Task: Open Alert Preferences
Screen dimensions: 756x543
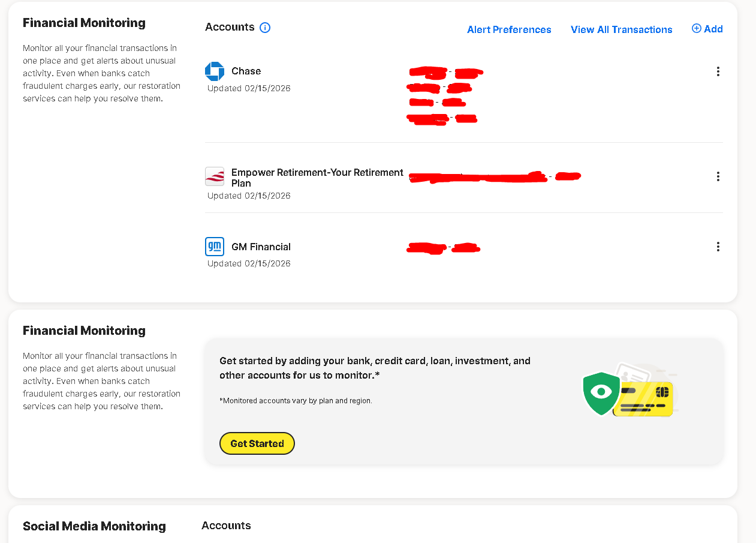Action: pyautogui.click(x=509, y=29)
